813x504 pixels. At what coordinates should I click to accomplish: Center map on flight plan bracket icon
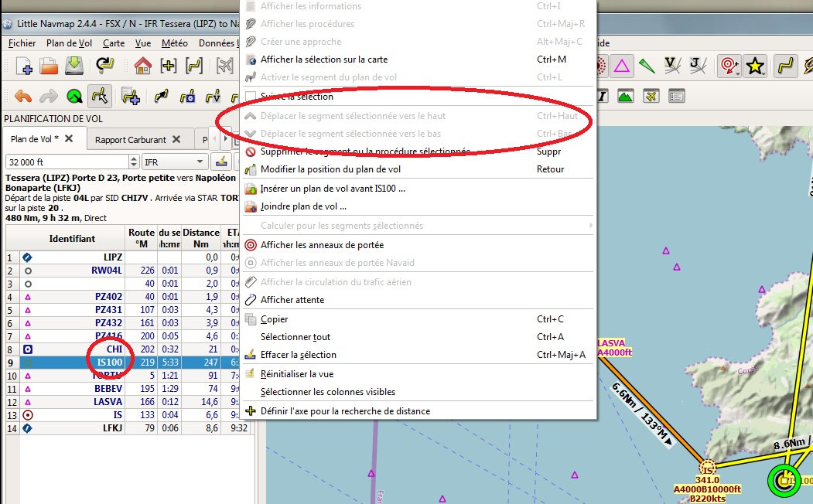coord(194,66)
